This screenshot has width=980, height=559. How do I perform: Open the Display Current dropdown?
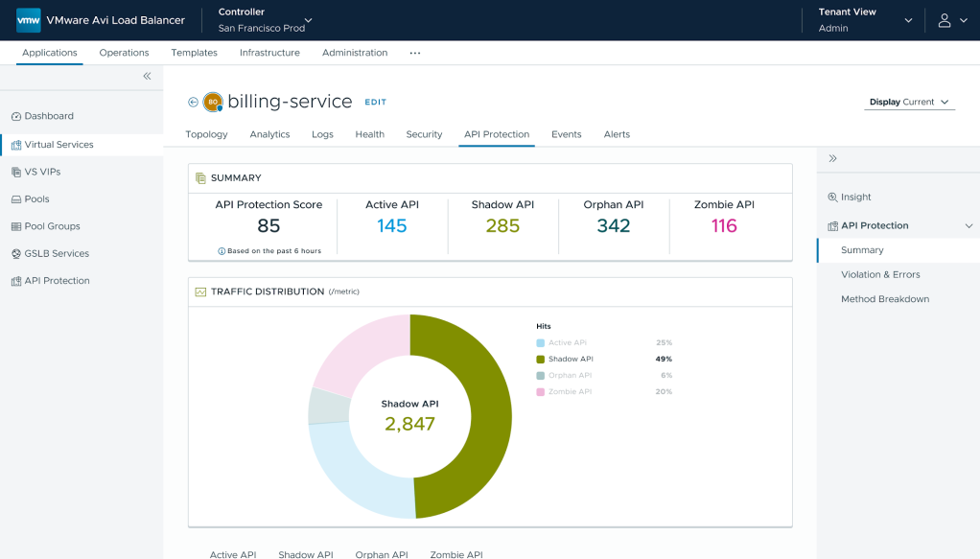pyautogui.click(x=909, y=102)
